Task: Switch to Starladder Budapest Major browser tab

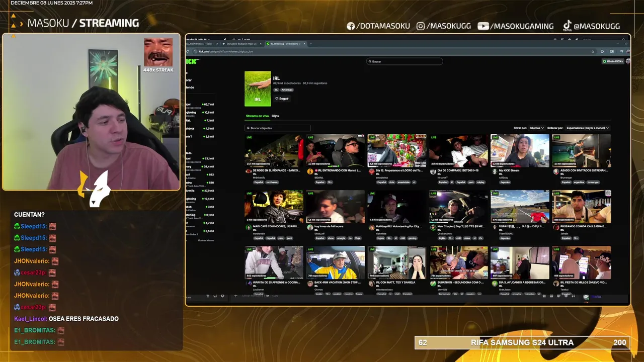Action: tap(243, 44)
